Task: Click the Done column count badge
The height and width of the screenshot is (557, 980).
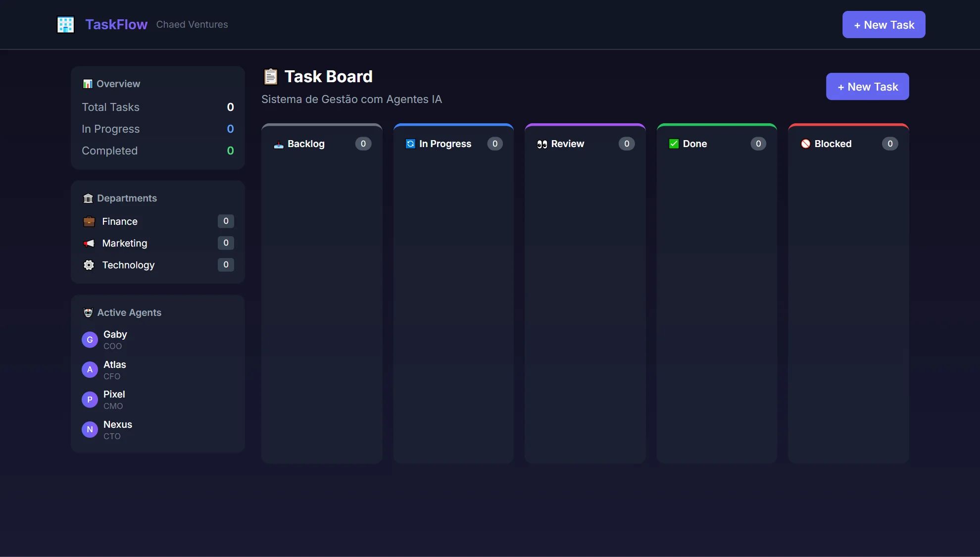Action: (758, 144)
